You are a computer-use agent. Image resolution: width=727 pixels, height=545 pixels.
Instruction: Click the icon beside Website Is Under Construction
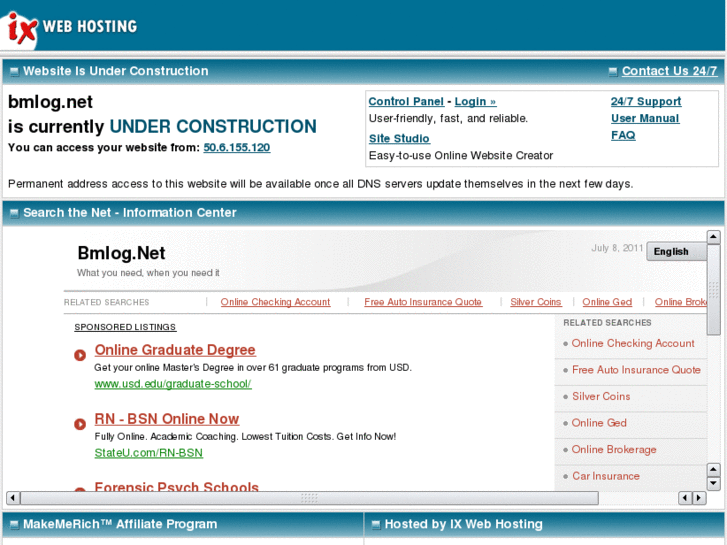point(14,71)
